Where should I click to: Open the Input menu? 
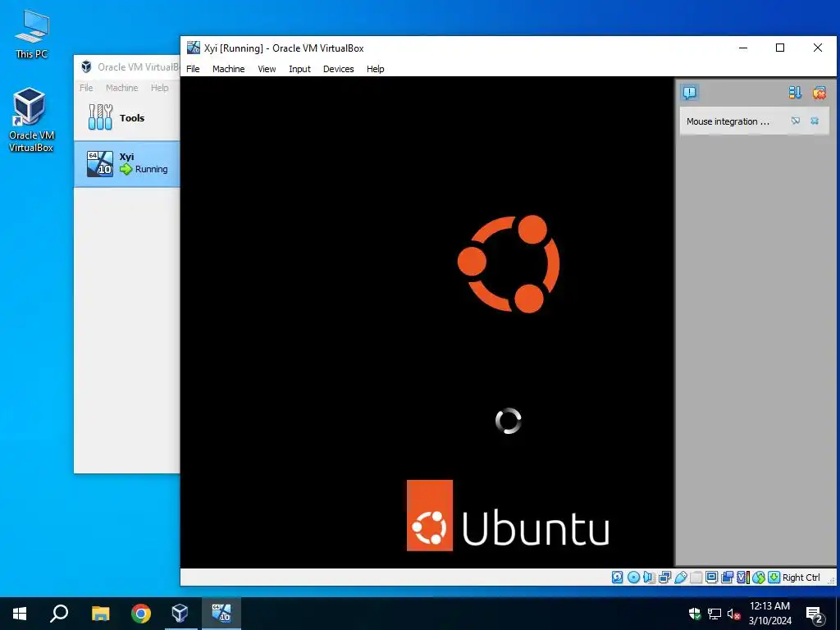299,69
